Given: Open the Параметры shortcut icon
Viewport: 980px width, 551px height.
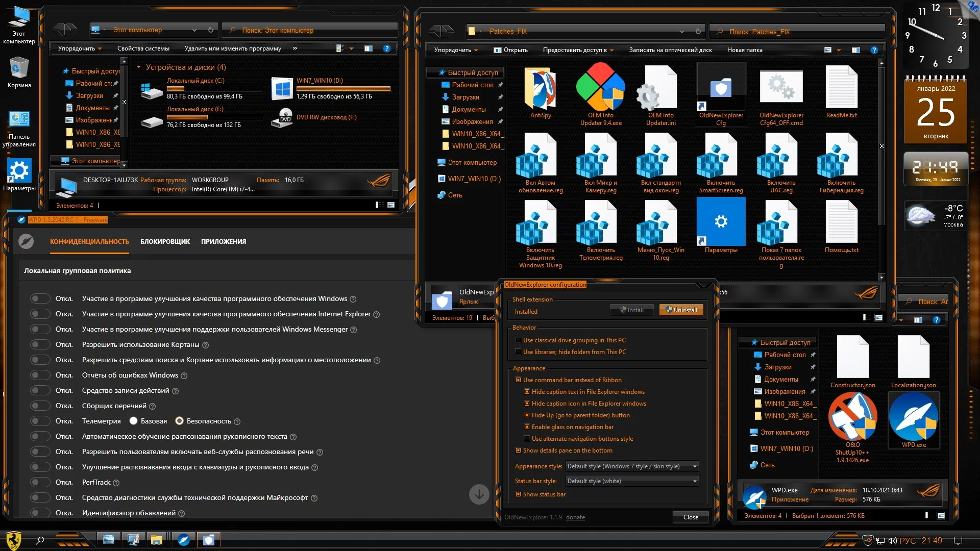Looking at the screenshot, I should click(x=721, y=222).
